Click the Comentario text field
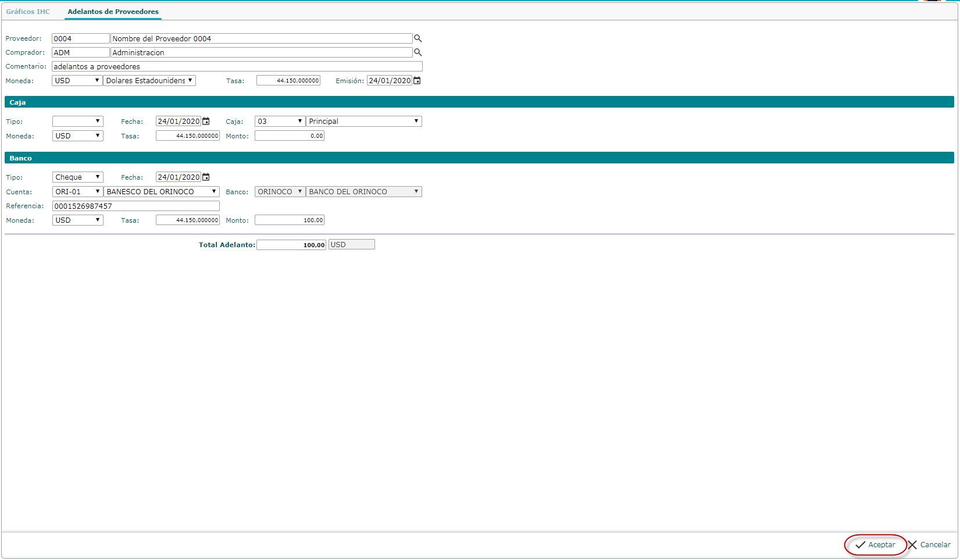Image resolution: width=960 pixels, height=560 pixels. 237,67
